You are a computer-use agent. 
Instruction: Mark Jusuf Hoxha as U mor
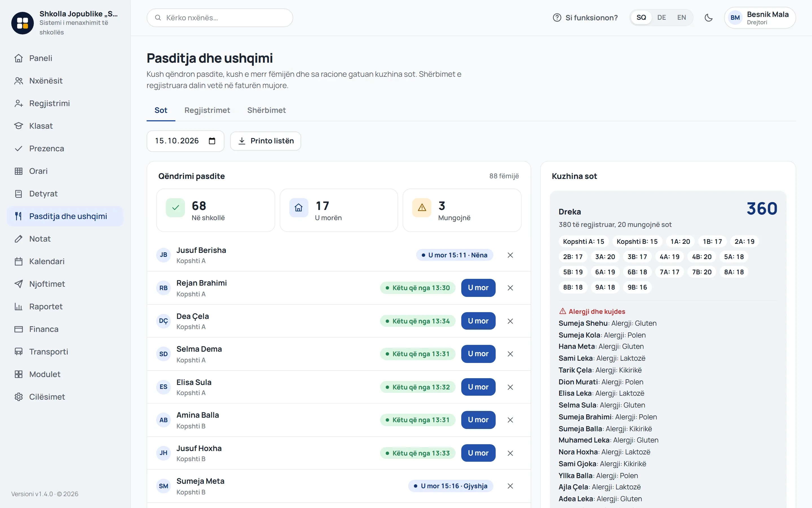478,453
